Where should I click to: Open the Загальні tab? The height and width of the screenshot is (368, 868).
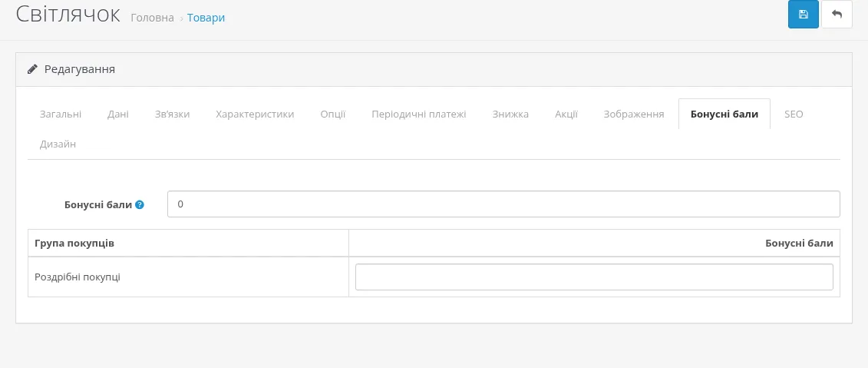tap(61, 114)
